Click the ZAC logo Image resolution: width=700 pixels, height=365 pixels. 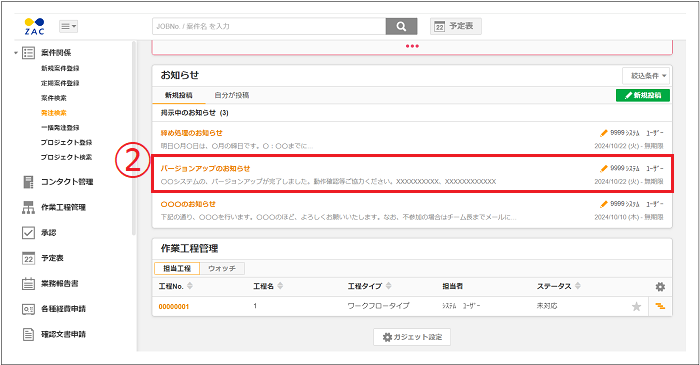34,26
